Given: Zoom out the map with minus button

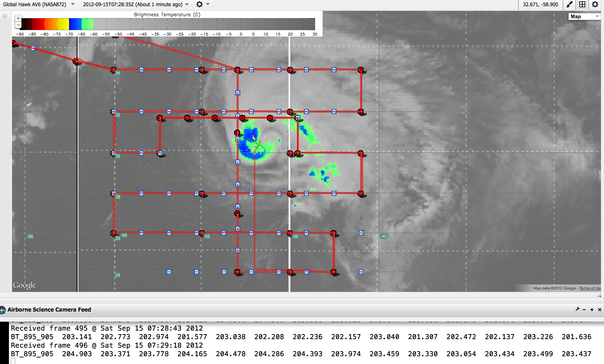Looking at the screenshot, I should pyautogui.click(x=18, y=25).
